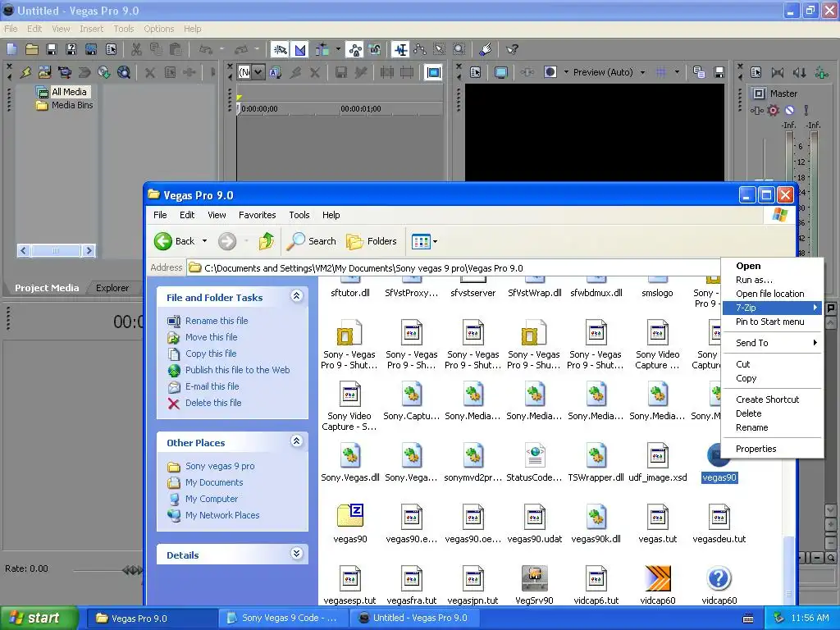Click Extract Audio from CD icon
Viewport: 840px width, 630px height.
104,72
